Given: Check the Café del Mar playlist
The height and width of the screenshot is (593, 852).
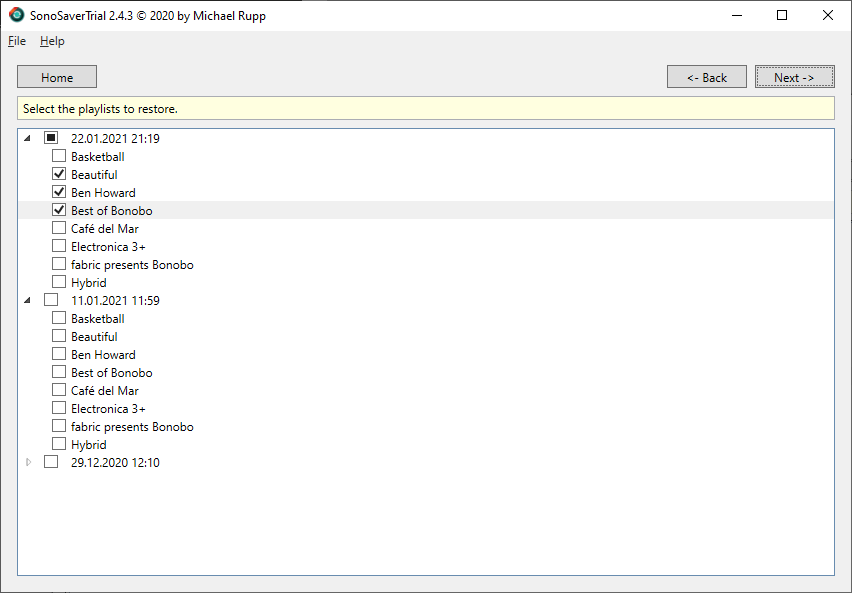Looking at the screenshot, I should (x=58, y=228).
